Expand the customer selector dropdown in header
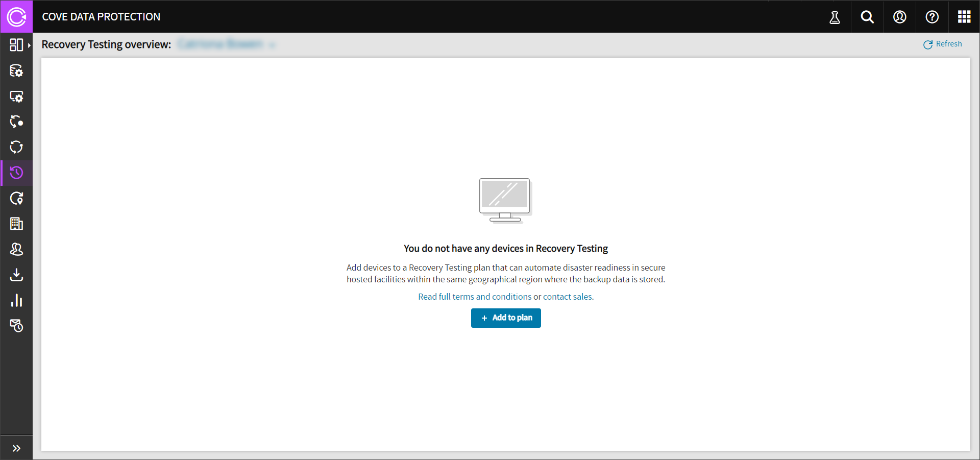Image resolution: width=980 pixels, height=460 pixels. point(272,45)
